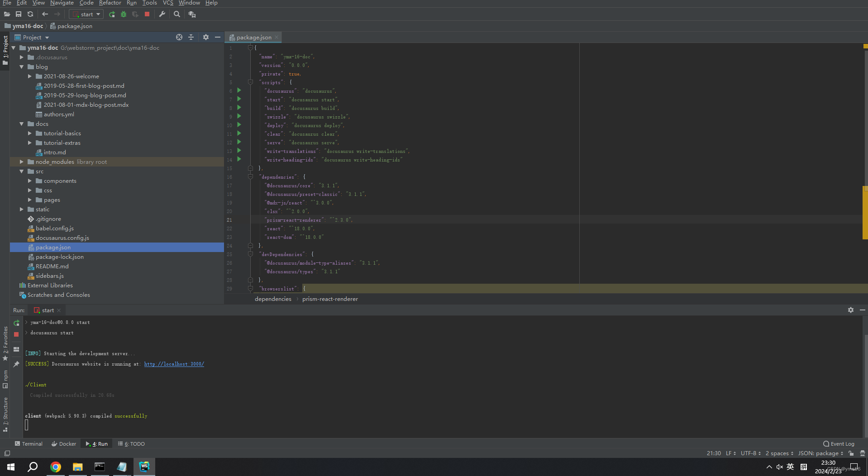868x476 pixels.
Task: Click the green Debug bug icon
Action: point(124,14)
